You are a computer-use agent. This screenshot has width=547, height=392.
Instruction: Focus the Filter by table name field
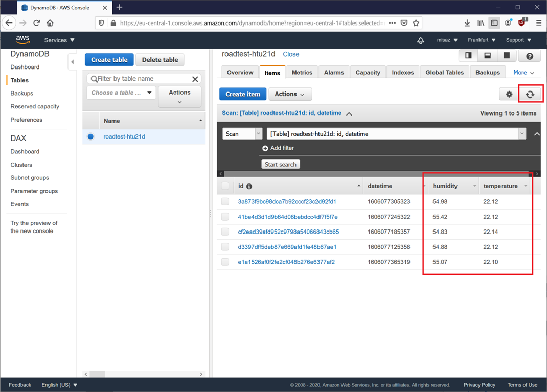click(144, 79)
